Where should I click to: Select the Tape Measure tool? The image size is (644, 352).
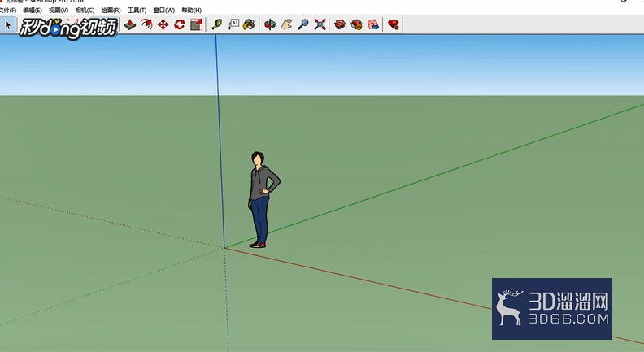pyautogui.click(x=216, y=24)
